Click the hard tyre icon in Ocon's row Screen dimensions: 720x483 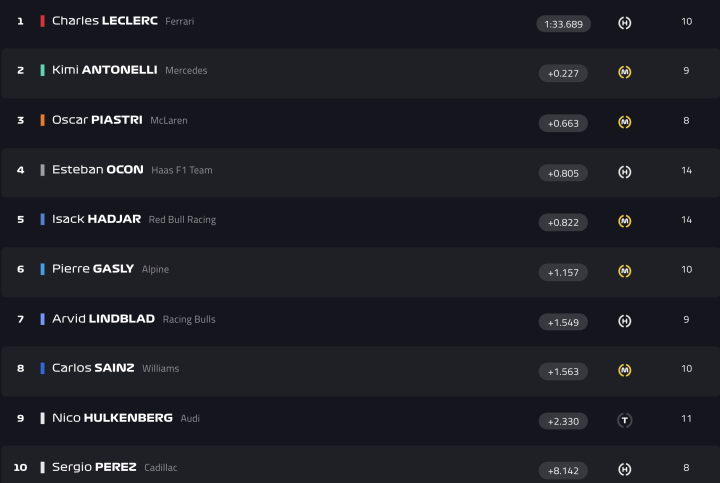[x=625, y=172]
